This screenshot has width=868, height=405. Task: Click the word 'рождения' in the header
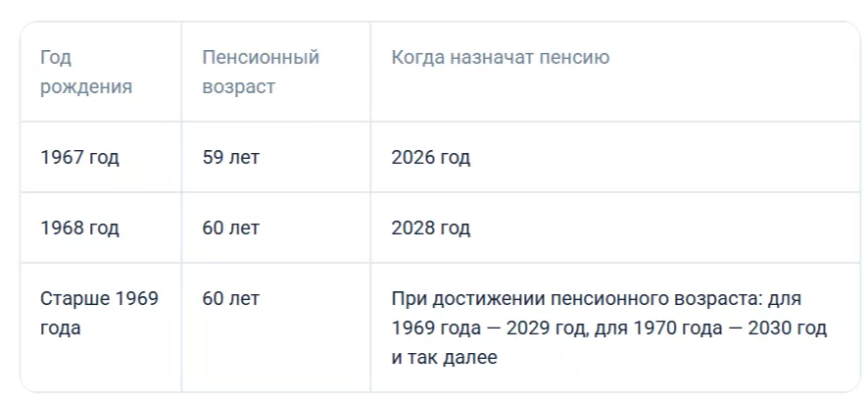click(x=86, y=87)
